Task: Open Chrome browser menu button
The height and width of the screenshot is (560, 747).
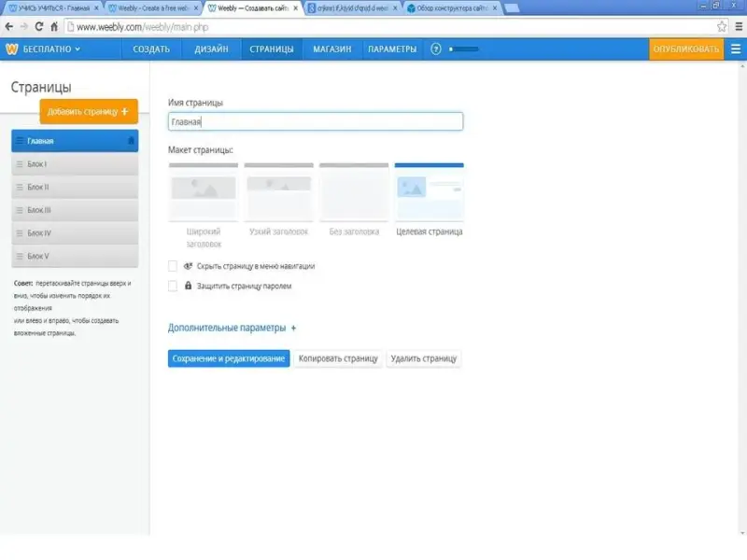Action: [x=737, y=27]
